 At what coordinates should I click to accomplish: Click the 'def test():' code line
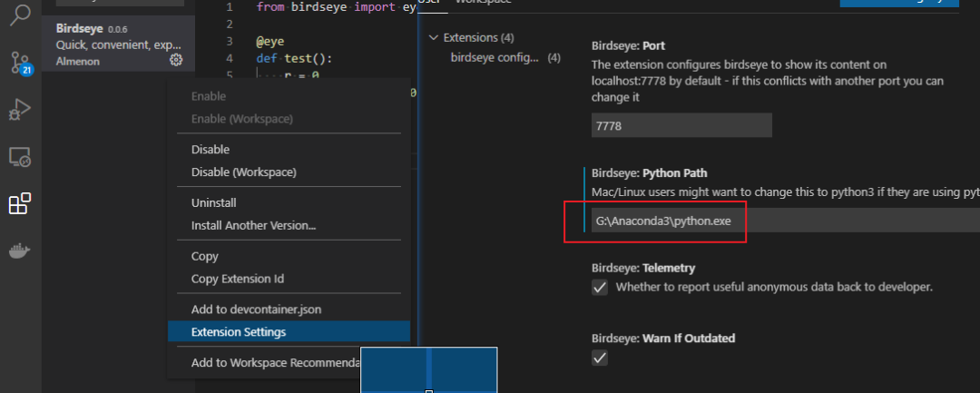pos(294,59)
